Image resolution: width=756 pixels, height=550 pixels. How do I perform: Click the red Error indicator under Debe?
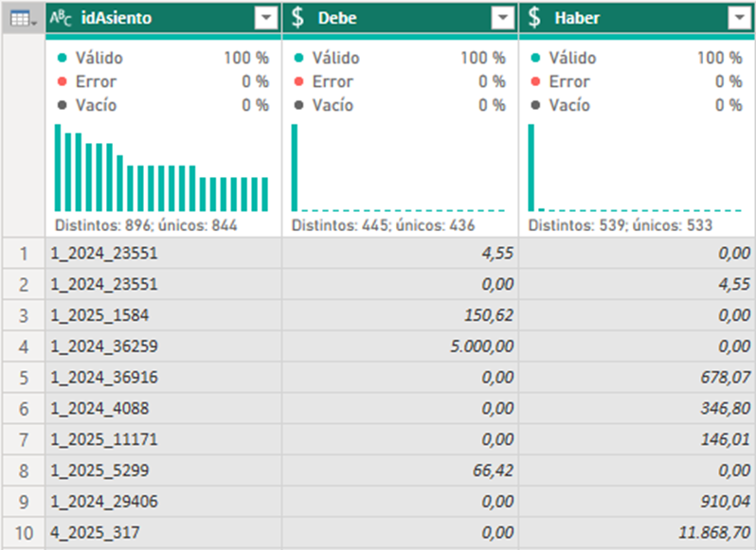[298, 81]
